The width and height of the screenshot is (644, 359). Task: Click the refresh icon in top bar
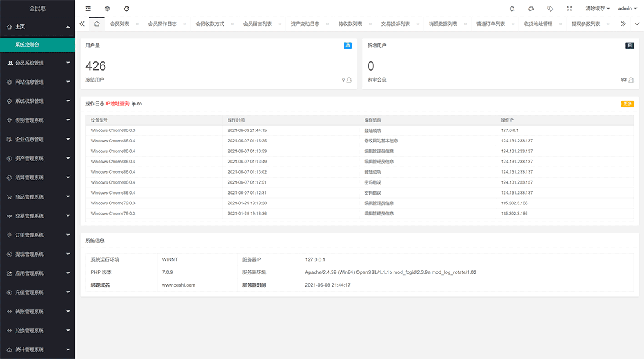(126, 9)
